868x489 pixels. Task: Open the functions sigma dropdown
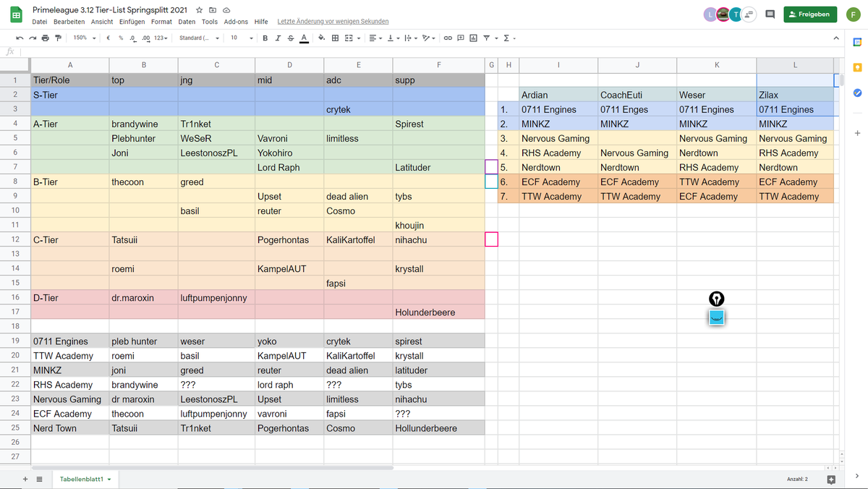tap(509, 38)
